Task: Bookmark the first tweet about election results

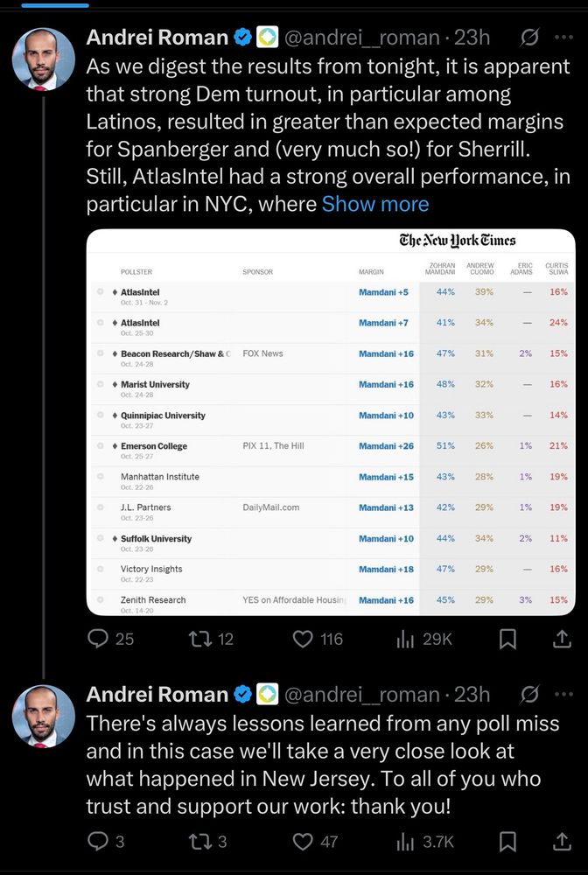Action: click(x=507, y=639)
